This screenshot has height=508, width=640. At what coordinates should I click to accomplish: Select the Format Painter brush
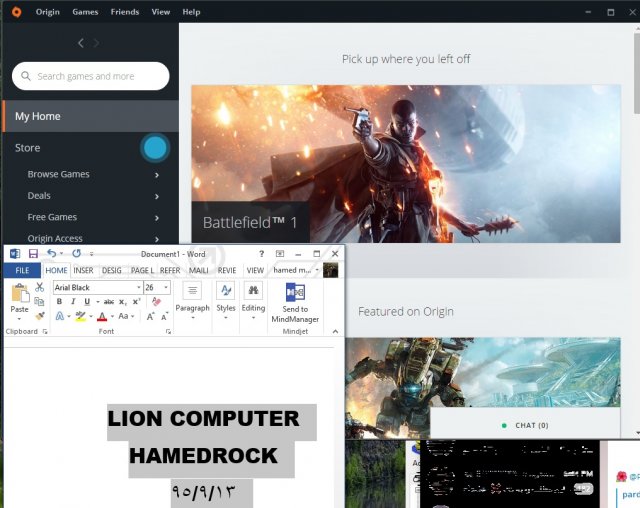(x=40, y=316)
